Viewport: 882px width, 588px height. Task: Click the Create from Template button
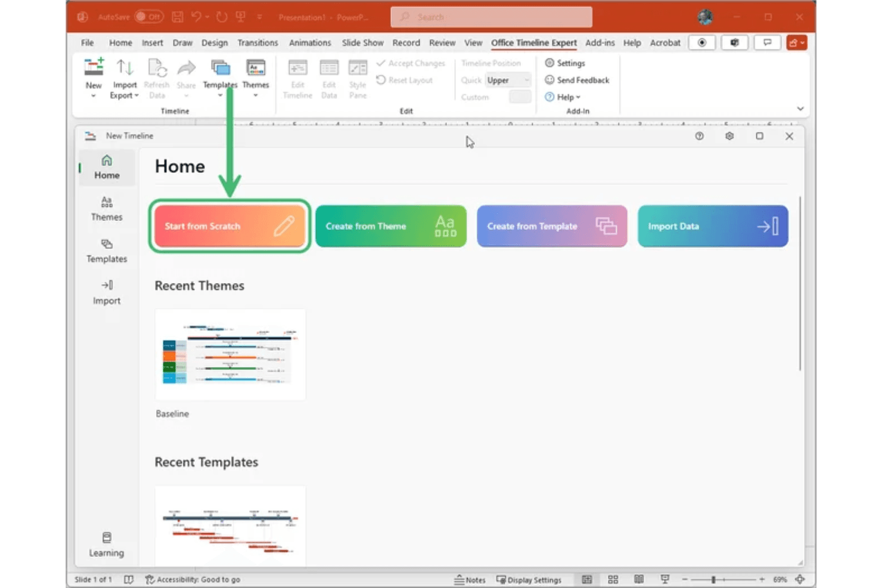tap(552, 226)
